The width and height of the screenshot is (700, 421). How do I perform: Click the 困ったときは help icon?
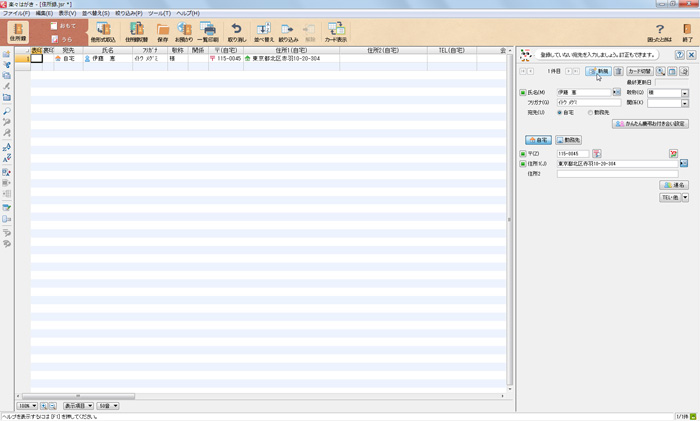point(659,32)
